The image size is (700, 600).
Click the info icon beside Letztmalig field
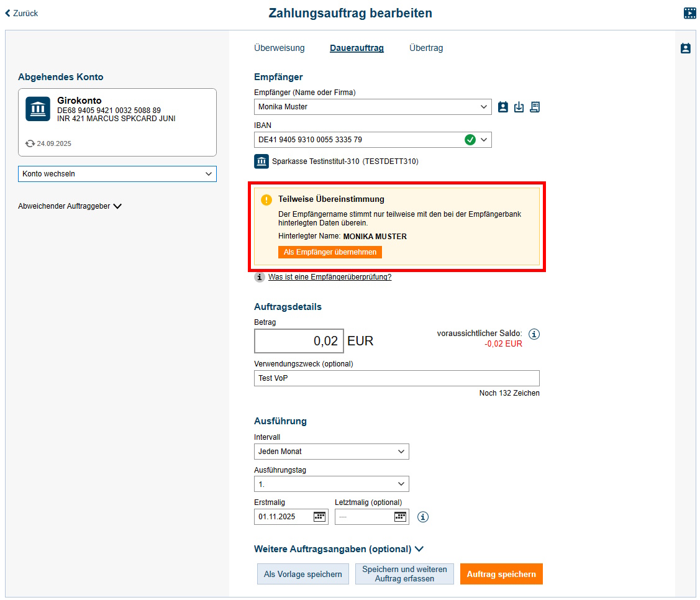[423, 517]
